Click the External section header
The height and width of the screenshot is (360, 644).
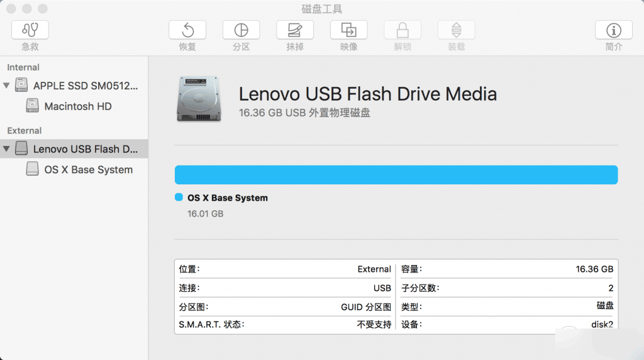click(25, 130)
